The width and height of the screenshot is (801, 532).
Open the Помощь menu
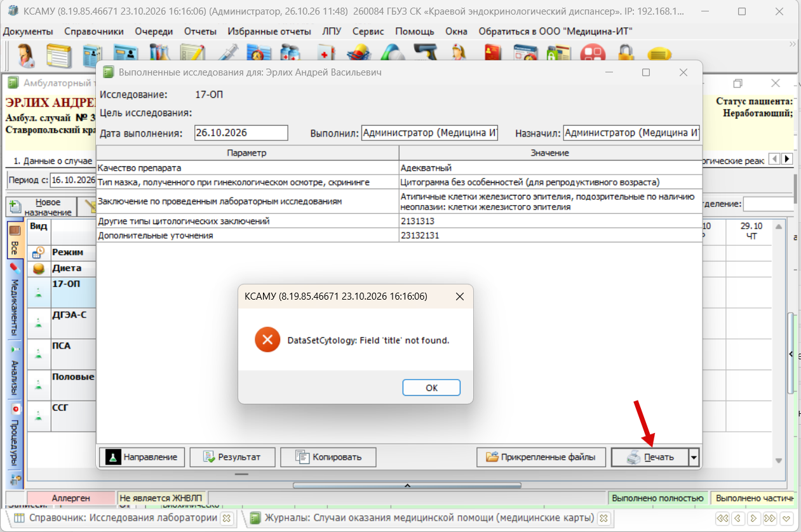click(x=415, y=31)
